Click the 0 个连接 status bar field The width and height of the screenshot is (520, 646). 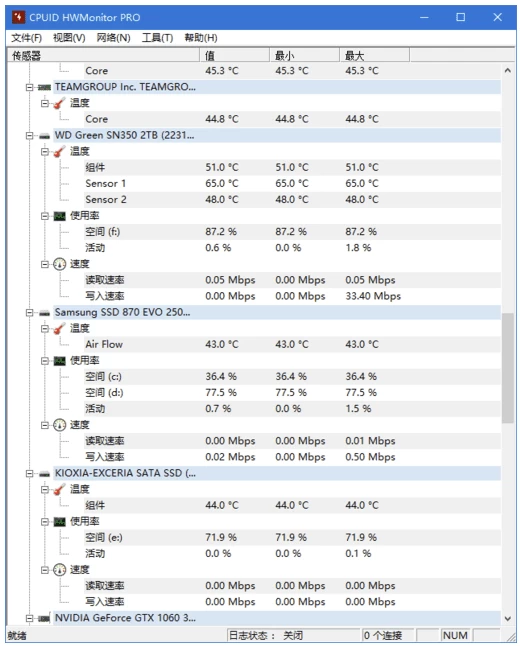pos(389,635)
